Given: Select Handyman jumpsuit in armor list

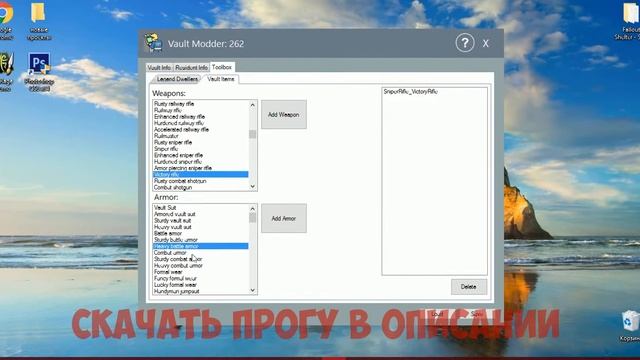Looking at the screenshot, I should (200, 291).
